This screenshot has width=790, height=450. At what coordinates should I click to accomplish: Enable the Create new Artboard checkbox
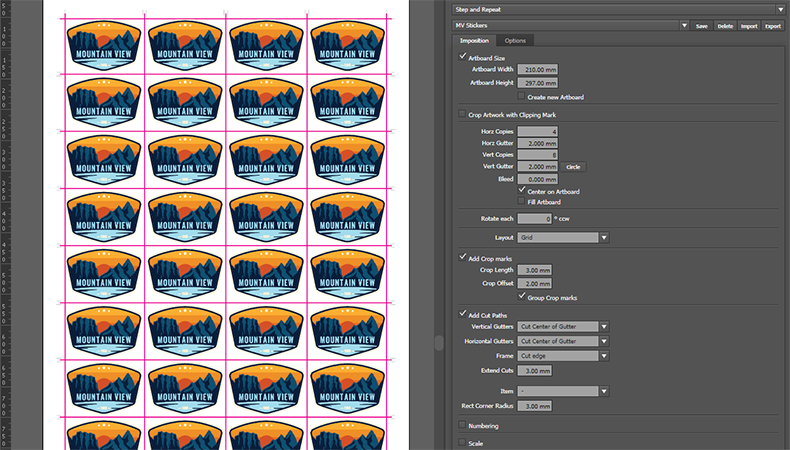pos(521,96)
